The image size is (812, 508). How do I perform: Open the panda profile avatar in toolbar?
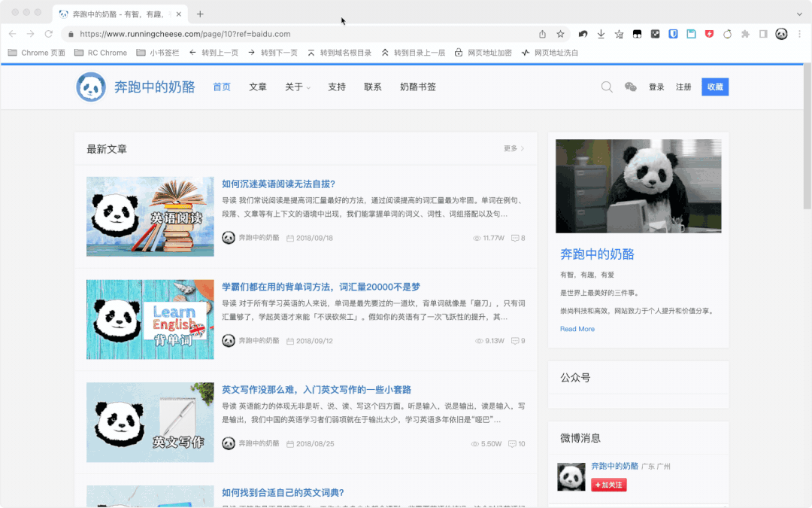781,34
